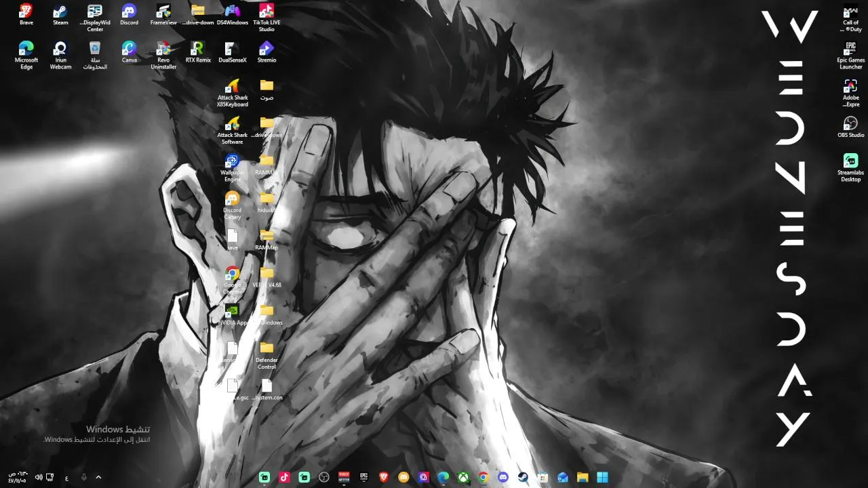This screenshot has height=488, width=868.
Task: Select the file named save
Action: point(233,239)
